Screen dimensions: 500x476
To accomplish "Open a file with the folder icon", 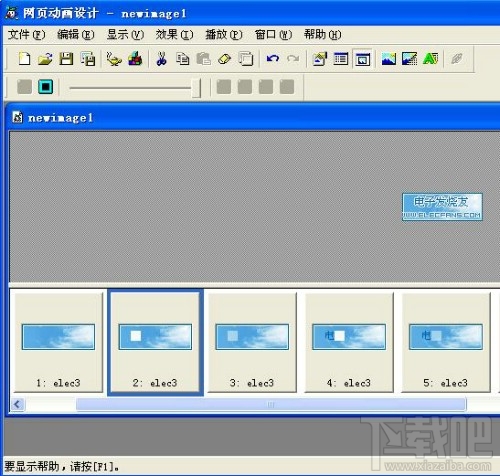I will tap(45, 59).
